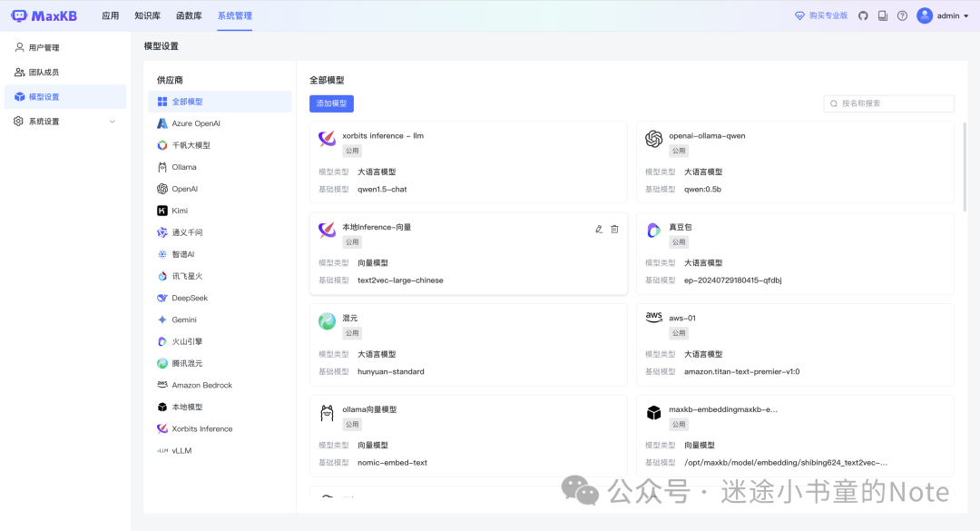Delete the 本地Inference-向量 model (trash icon)
The width and height of the screenshot is (980, 531).
614,230
